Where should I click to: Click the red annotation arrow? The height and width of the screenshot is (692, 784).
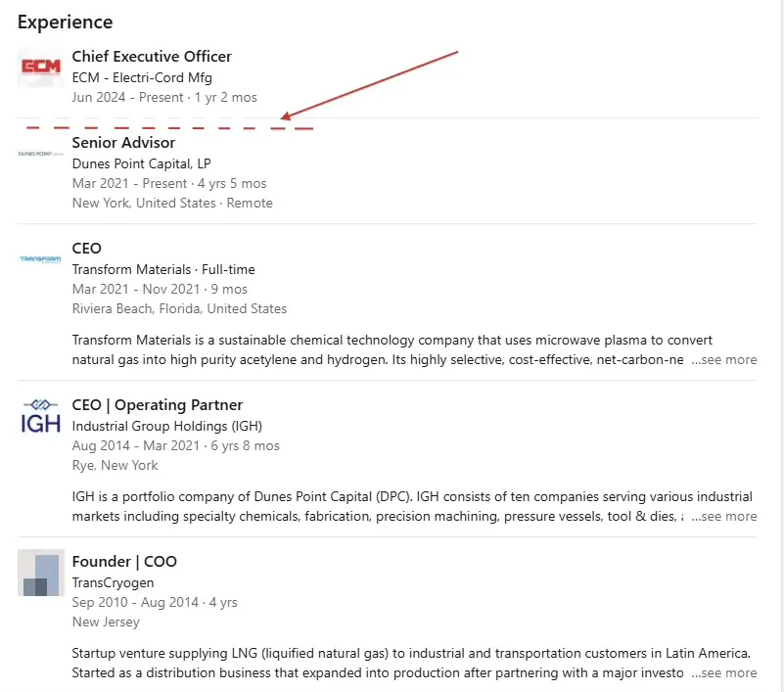pyautogui.click(x=372, y=84)
